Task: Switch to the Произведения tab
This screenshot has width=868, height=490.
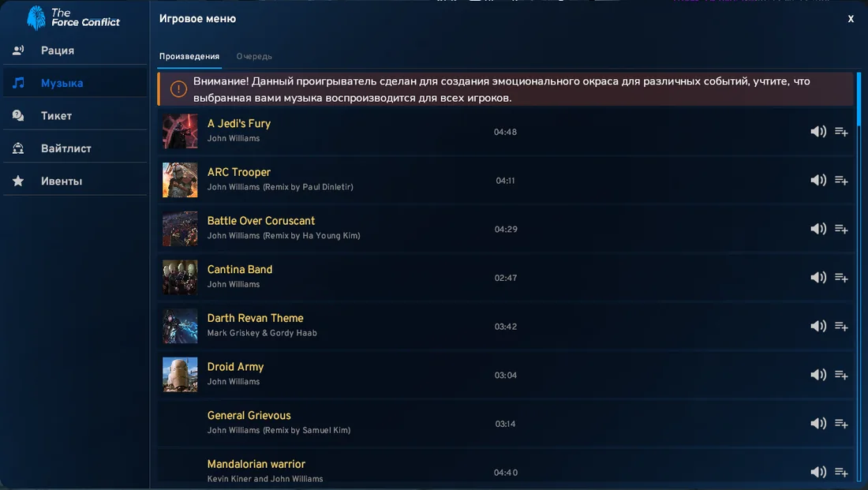Action: [x=189, y=57]
